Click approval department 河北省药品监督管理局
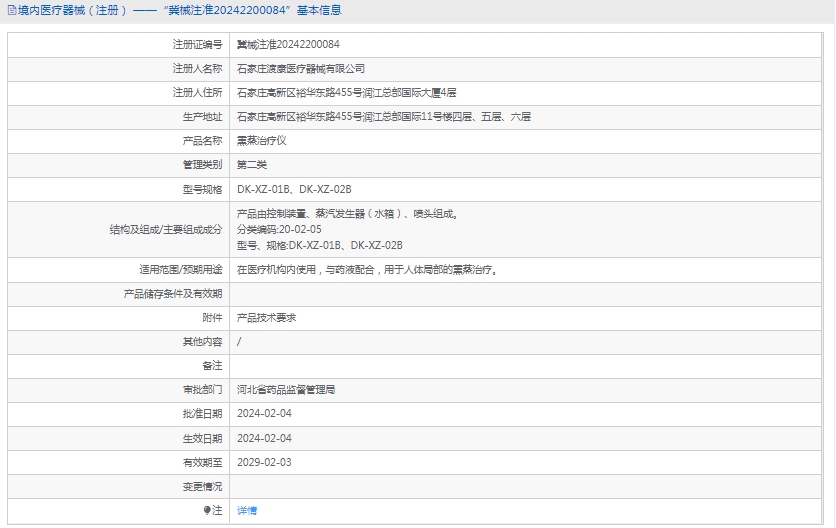This screenshot has height=528, width=836. point(286,390)
